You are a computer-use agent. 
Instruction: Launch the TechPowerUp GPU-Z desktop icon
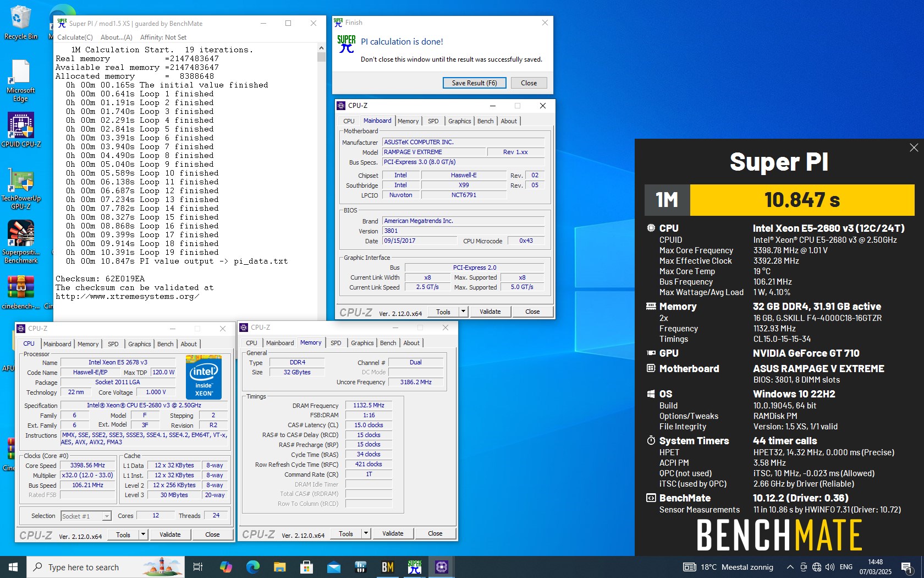pos(20,189)
